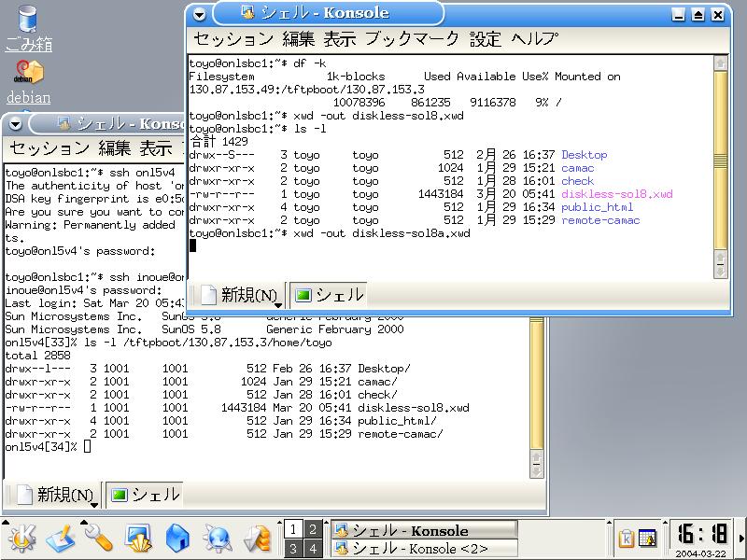The height and width of the screenshot is (560, 747).
Task: Click "diskless-sol8.xwd" filename in the background Konsole
Action: [414, 408]
